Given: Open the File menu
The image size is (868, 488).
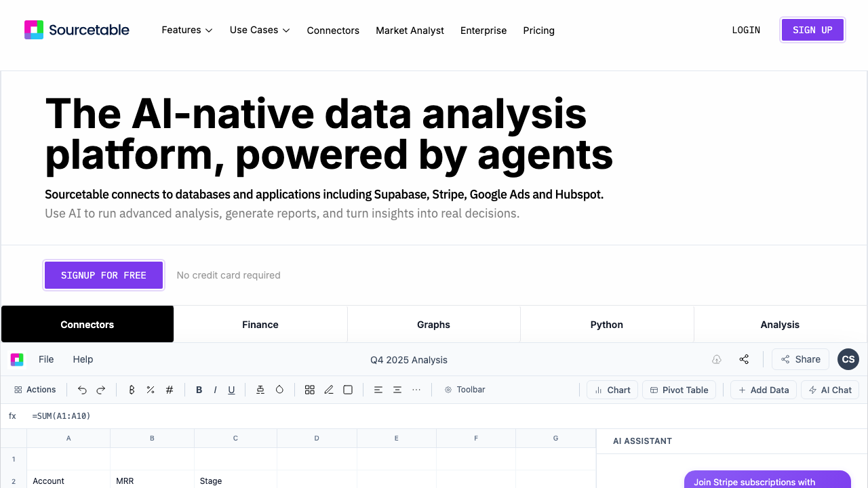Looking at the screenshot, I should pos(46,359).
